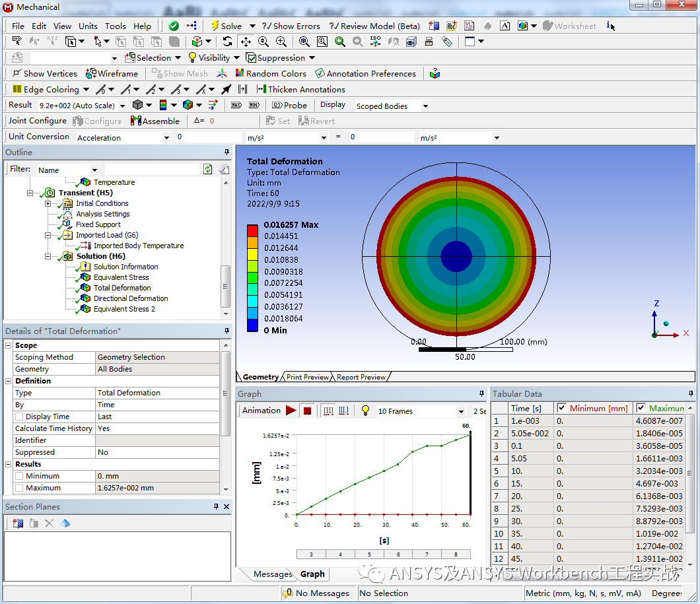Click the Show Vertices icon
700x604 pixels.
17,73
